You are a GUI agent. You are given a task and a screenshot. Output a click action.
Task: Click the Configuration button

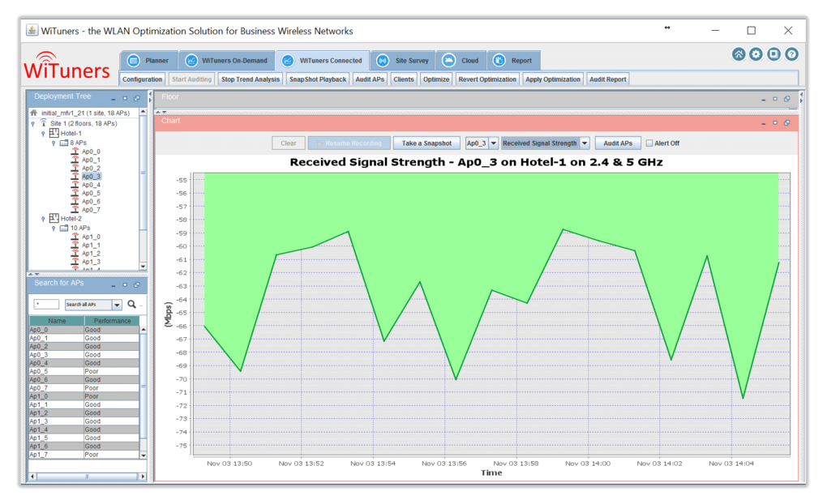(143, 79)
